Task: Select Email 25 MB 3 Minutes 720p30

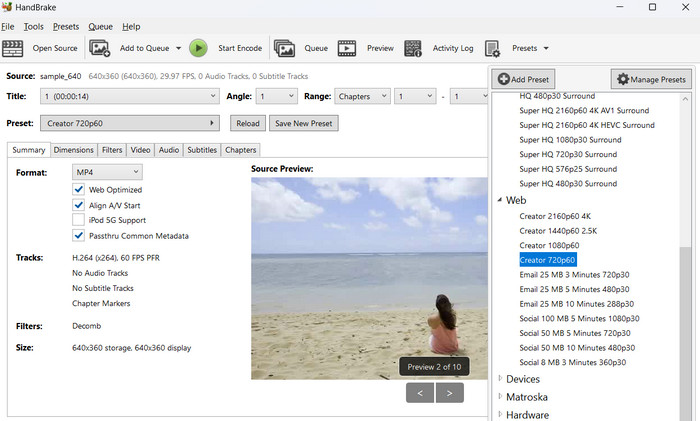Action: tap(574, 275)
